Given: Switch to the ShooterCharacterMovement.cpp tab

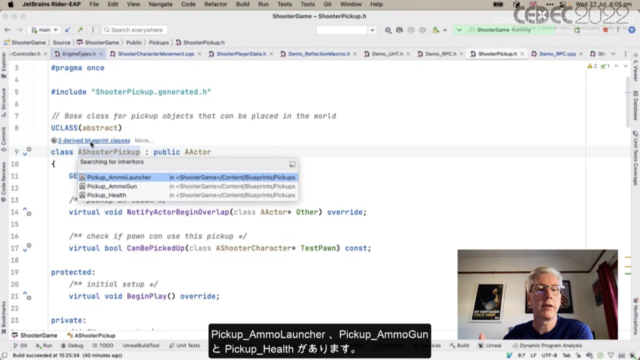Looking at the screenshot, I should 156,54.
